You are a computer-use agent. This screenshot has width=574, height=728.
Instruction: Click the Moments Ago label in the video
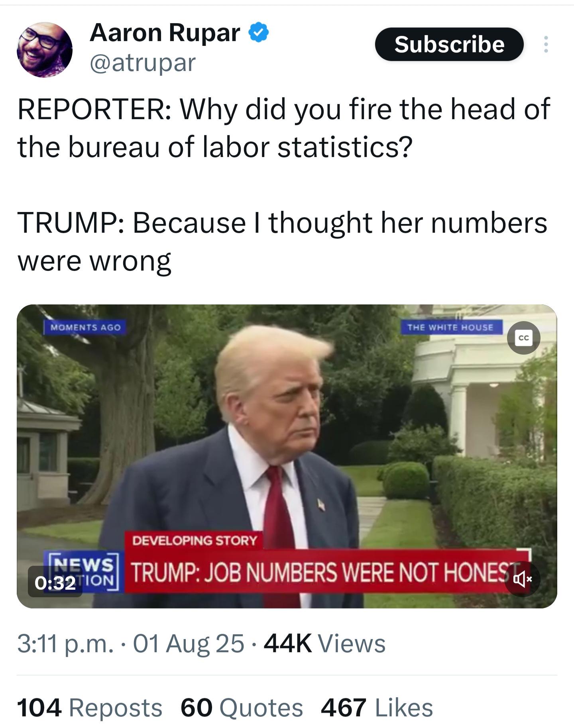click(85, 327)
